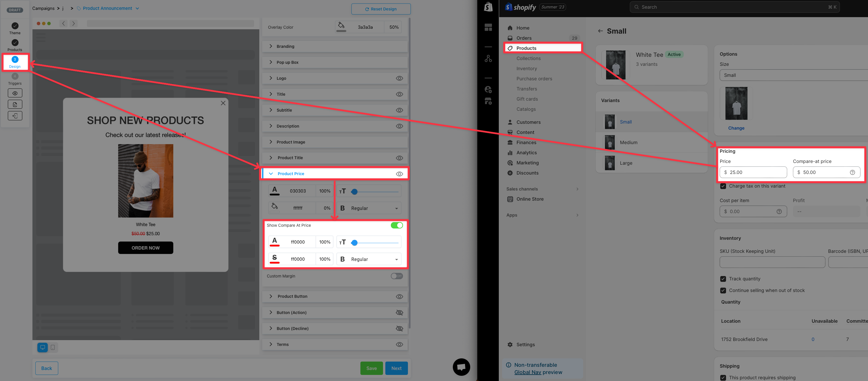Click the Triggers icon in left sidebar

click(x=14, y=77)
